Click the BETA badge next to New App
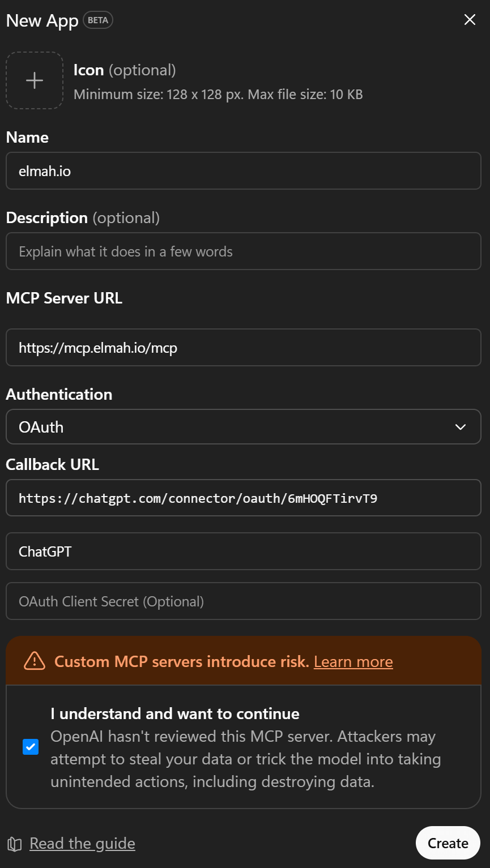Viewport: 490px width, 868px height. point(98,20)
